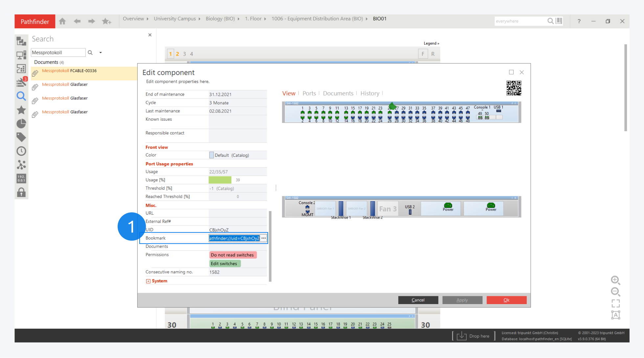Switch to the Ports tab
Screen dimensions: 644x358
(309, 93)
